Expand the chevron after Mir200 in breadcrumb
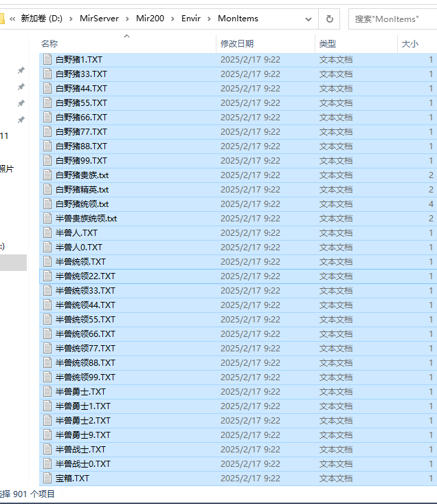437x504 pixels. (x=172, y=19)
